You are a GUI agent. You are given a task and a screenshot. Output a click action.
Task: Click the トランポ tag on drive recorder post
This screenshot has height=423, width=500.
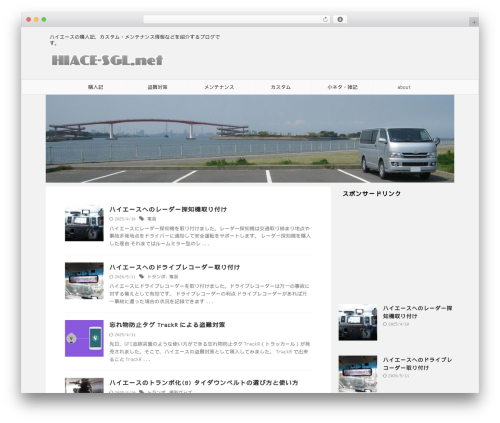coord(156,277)
